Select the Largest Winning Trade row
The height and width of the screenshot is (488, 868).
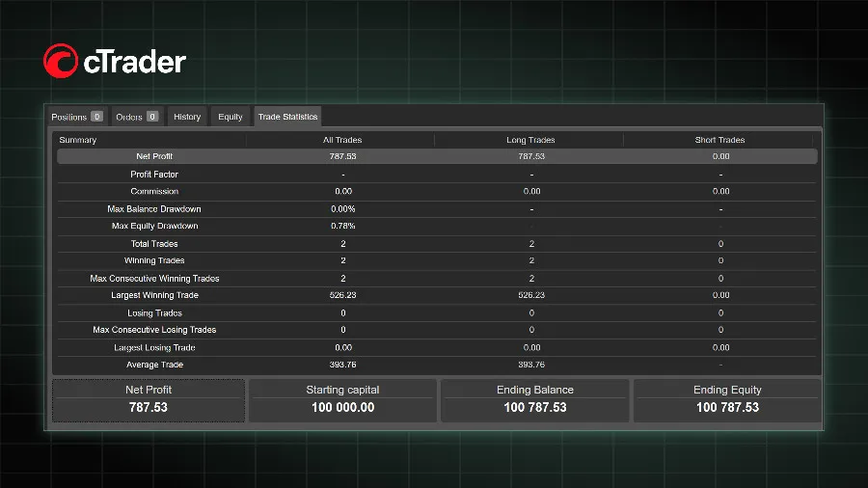pos(437,295)
